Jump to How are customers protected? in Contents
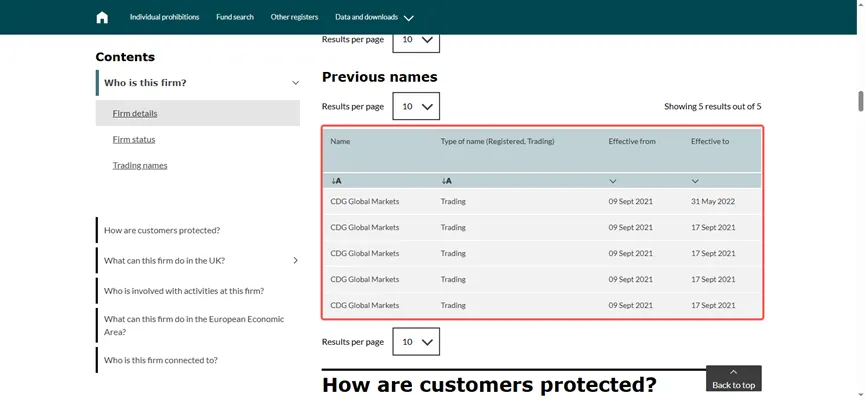 162,231
